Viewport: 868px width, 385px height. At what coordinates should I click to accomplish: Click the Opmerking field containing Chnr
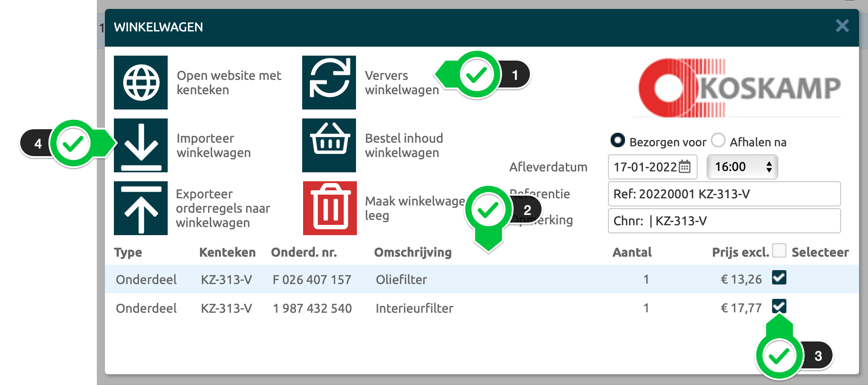point(724,221)
